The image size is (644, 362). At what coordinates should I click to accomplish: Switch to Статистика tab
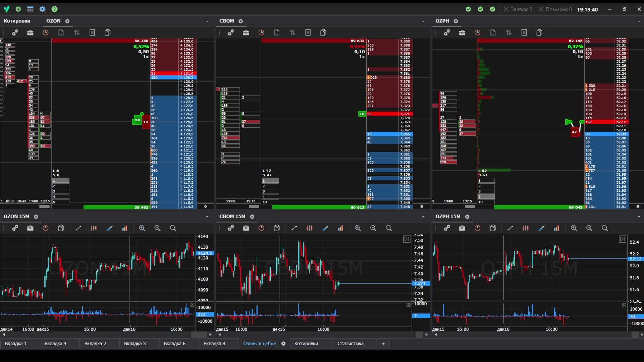click(350, 344)
